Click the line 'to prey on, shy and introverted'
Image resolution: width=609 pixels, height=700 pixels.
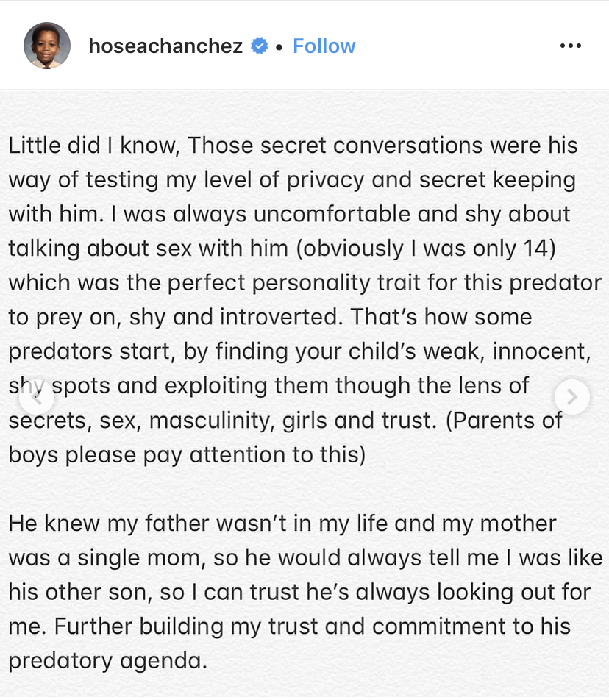pos(270,318)
